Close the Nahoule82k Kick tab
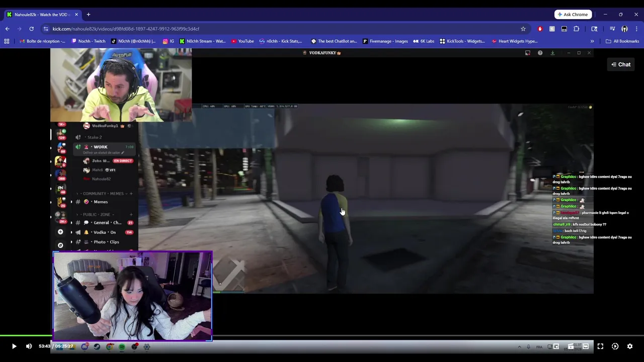Viewport: 644px width, 362px height. coord(76,15)
